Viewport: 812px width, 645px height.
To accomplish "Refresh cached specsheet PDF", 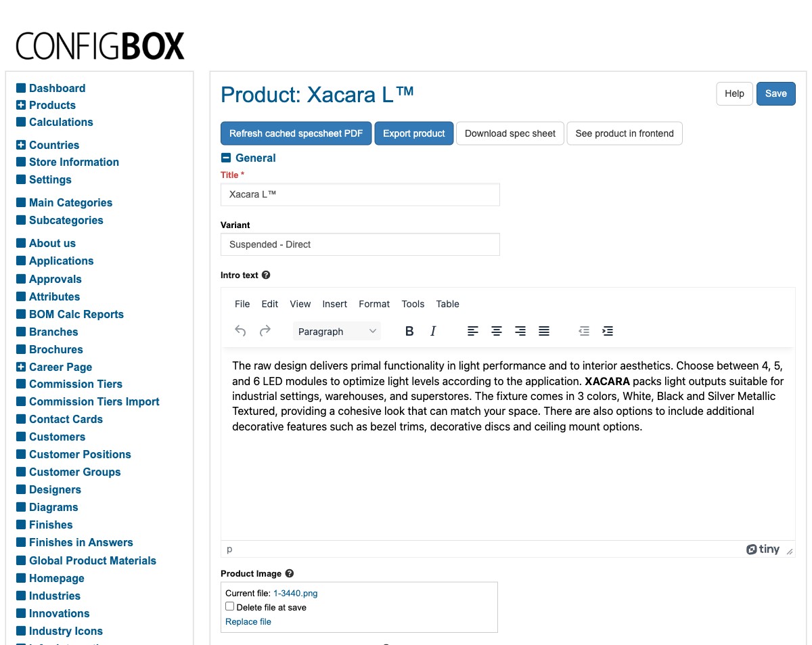I will coord(296,133).
